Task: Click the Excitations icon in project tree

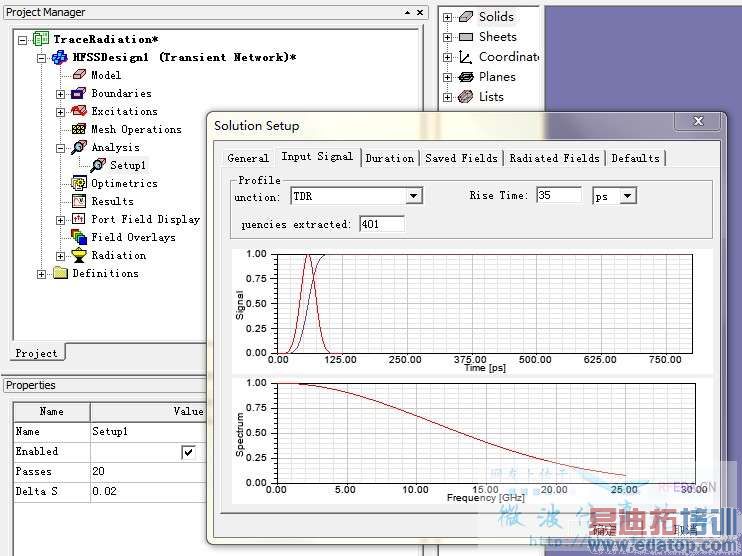Action: tap(78, 111)
